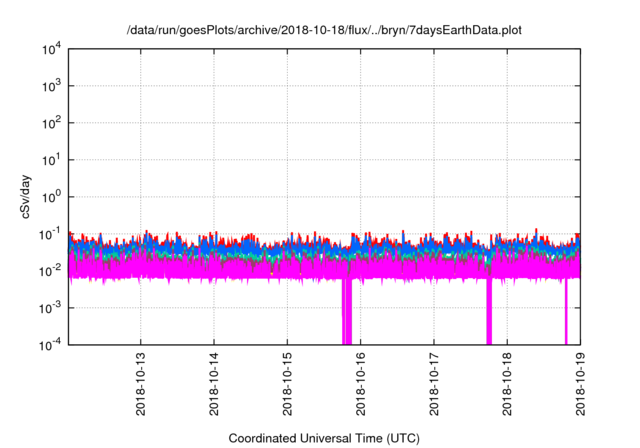Click the 10^3 y-axis tick label

pos(51,86)
